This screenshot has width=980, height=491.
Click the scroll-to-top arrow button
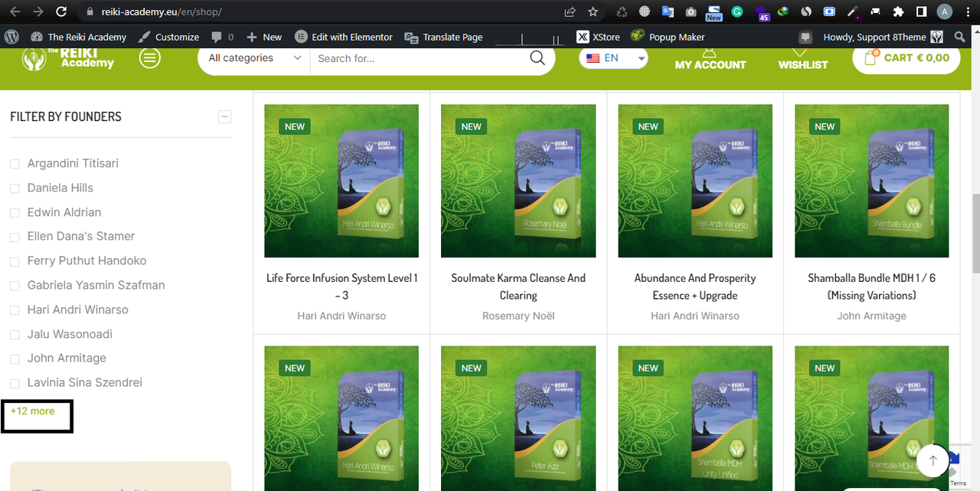[x=933, y=460]
